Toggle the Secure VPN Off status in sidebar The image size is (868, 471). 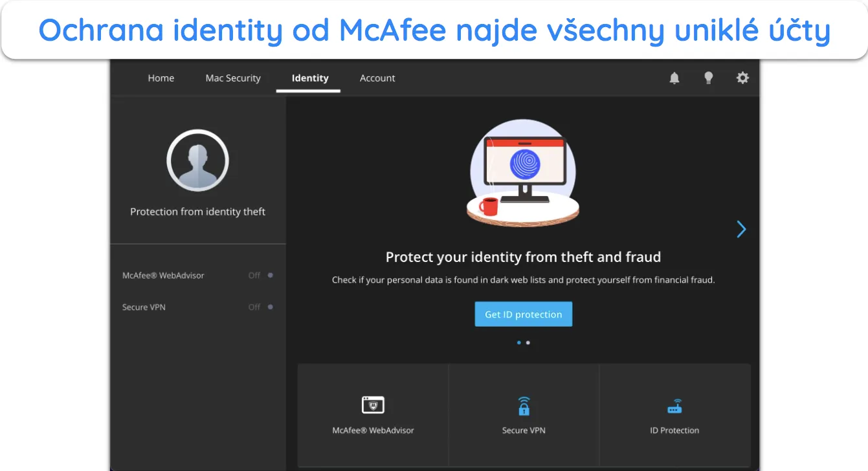coord(261,307)
